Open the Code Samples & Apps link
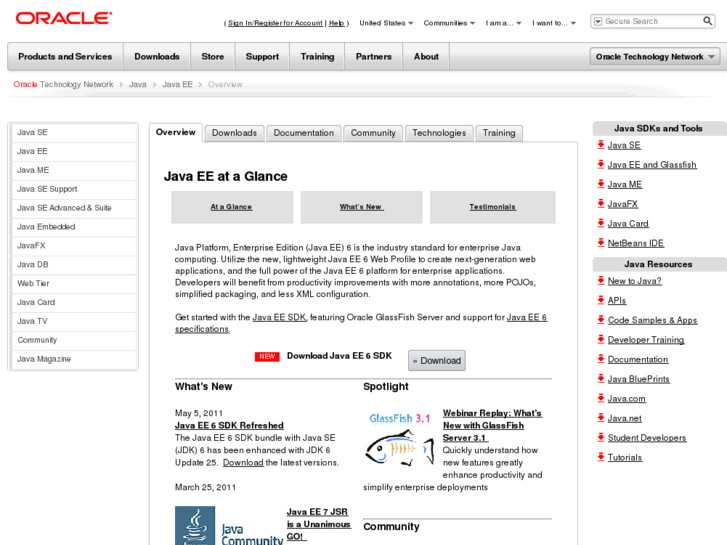This screenshot has width=727, height=545. tap(652, 320)
